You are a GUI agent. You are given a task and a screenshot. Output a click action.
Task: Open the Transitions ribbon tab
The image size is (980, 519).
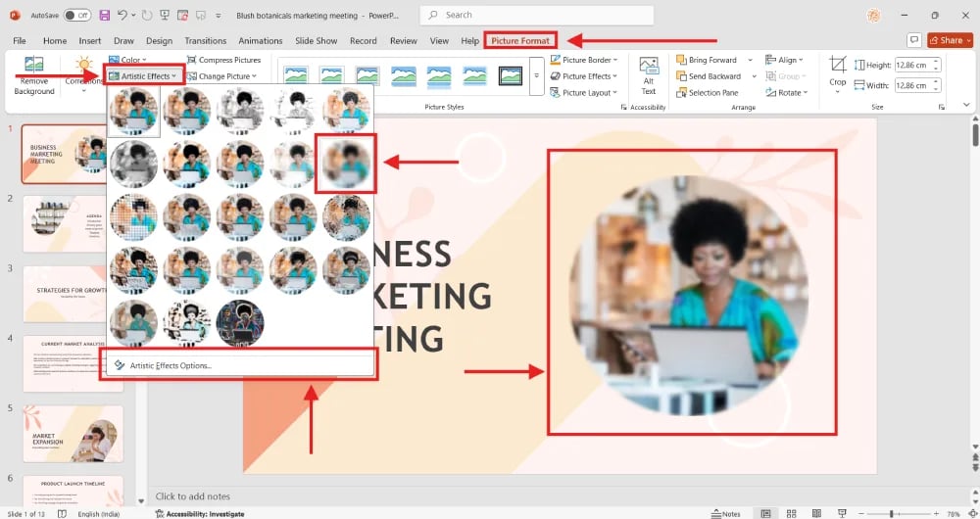click(x=205, y=41)
